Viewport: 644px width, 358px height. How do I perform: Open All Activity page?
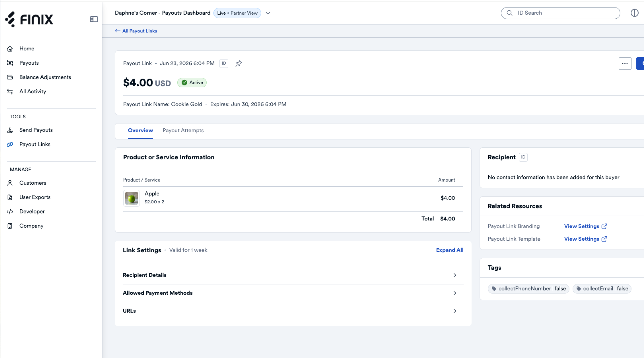(x=33, y=91)
